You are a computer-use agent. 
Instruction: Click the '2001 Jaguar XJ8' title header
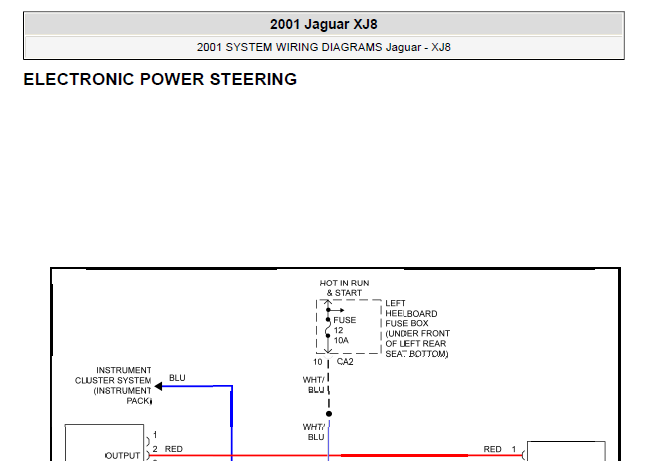coord(324,24)
